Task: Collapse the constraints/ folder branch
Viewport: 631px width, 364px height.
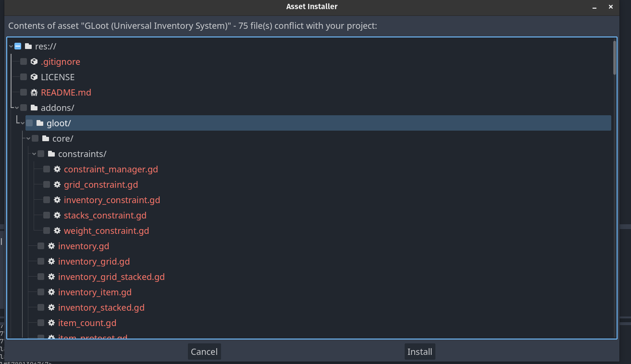Action: tap(33, 154)
